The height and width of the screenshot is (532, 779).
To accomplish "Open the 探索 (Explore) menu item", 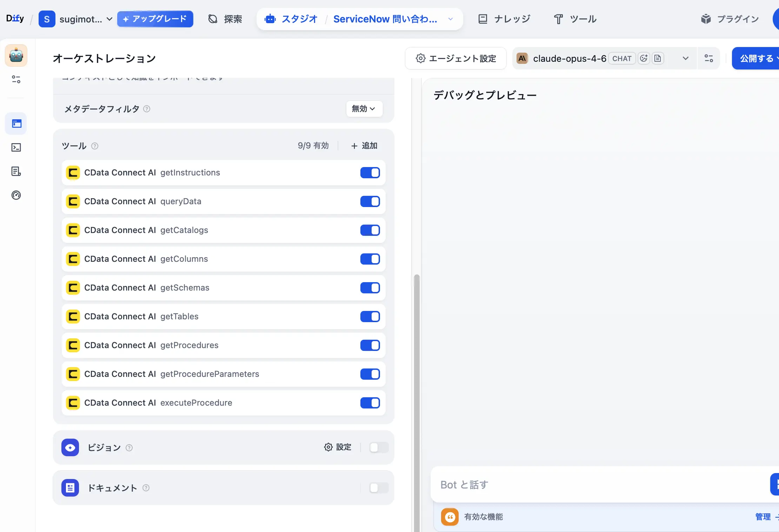I will [x=225, y=19].
